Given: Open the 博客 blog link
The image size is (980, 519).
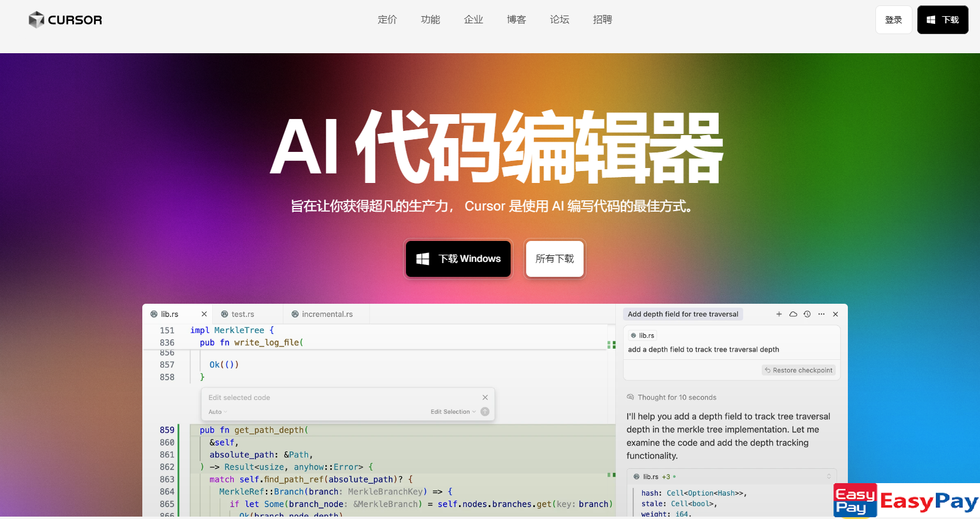Looking at the screenshot, I should click(517, 20).
